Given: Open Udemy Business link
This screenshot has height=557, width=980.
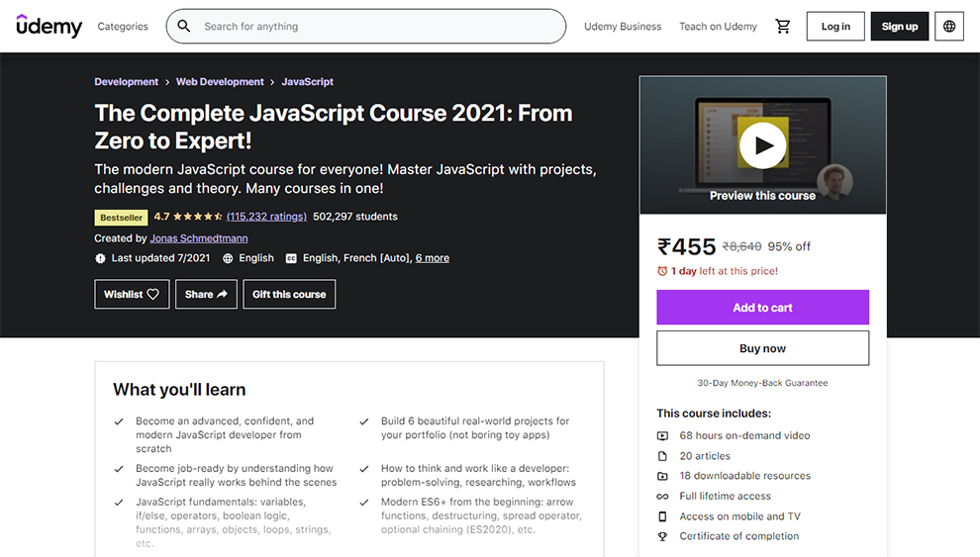Looking at the screenshot, I should [x=623, y=27].
